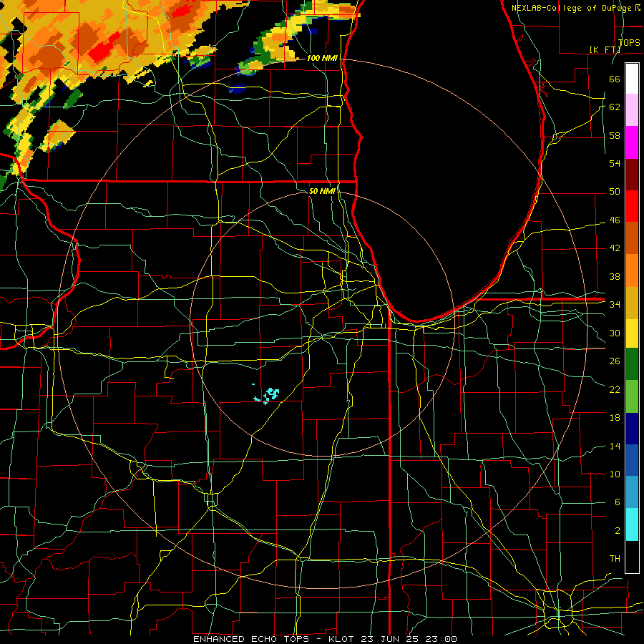The width and height of the screenshot is (644, 644).
Task: Click the 'KLOT' station identifier in the caption
Action: (342, 639)
